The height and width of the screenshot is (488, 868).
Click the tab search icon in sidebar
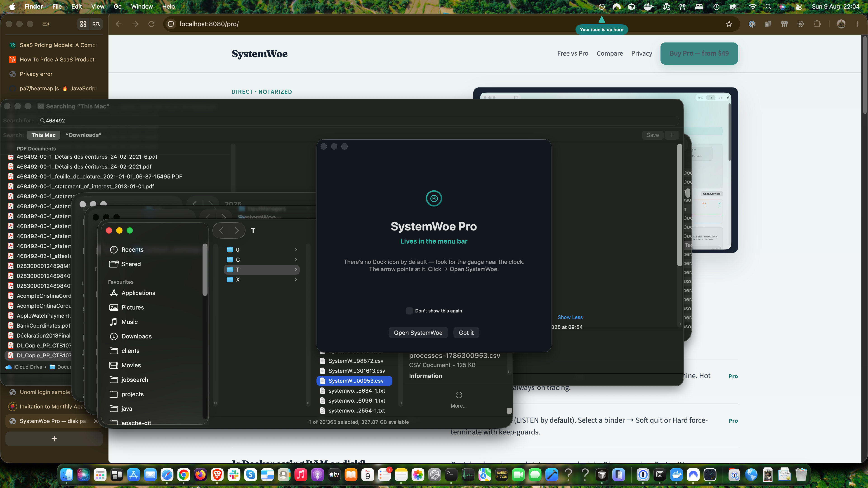(x=97, y=24)
